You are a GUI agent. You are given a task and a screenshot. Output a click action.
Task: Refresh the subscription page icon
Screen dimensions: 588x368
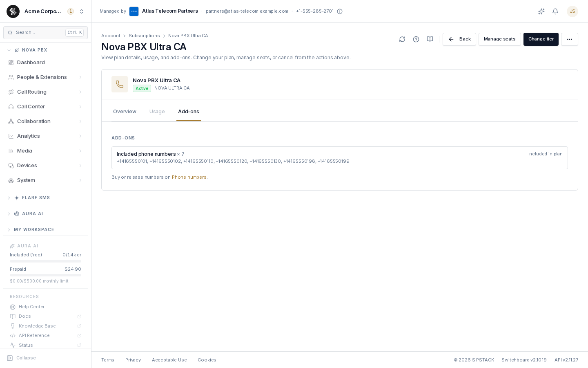(x=402, y=39)
